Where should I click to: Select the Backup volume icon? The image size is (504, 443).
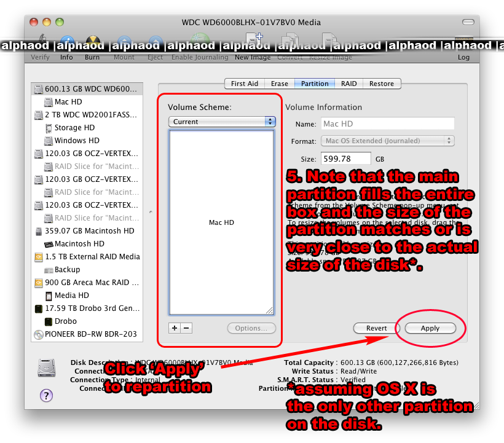49,270
